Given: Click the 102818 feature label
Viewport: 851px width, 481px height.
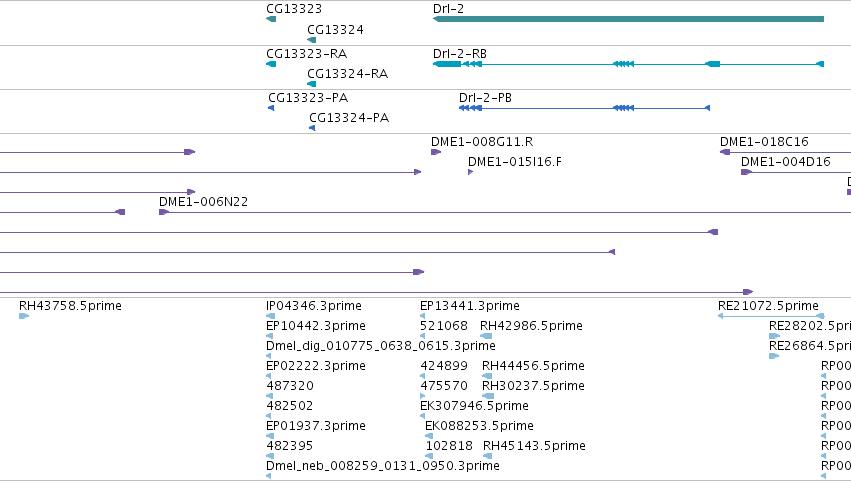Looking at the screenshot, I should 449,446.
